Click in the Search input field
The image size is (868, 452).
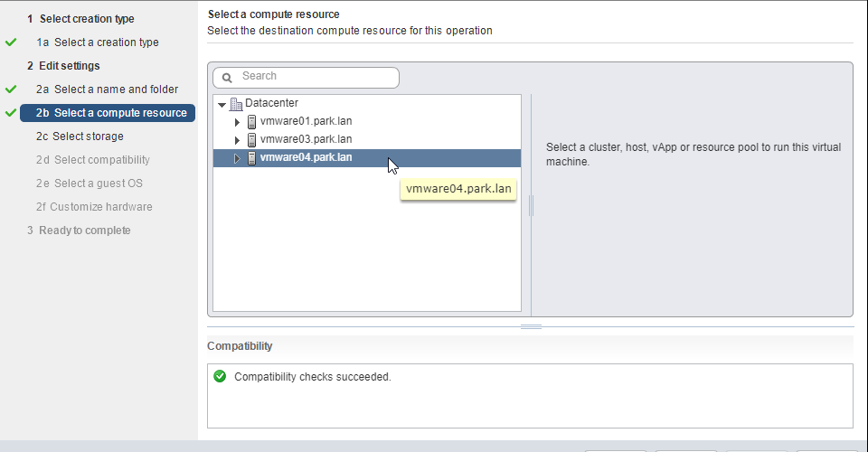point(307,78)
